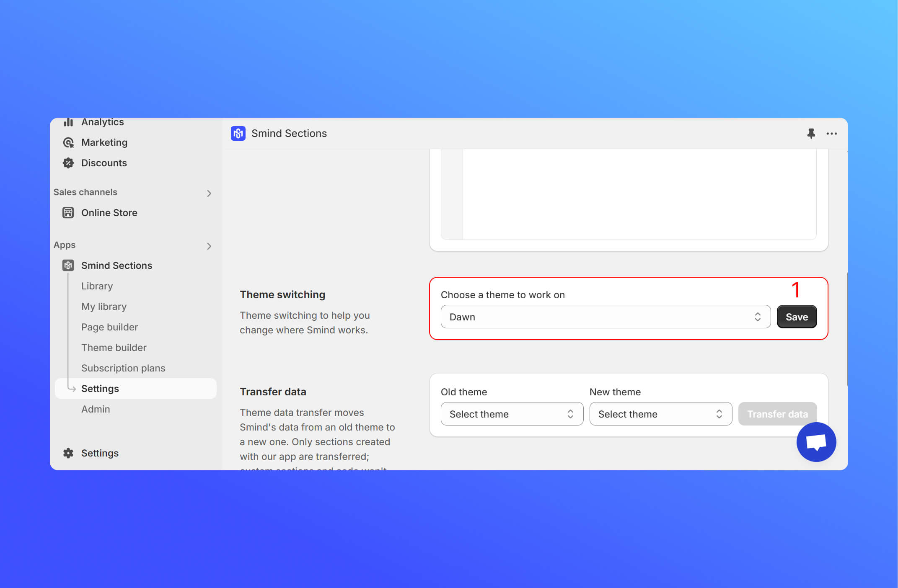Go to Page builder

click(109, 327)
